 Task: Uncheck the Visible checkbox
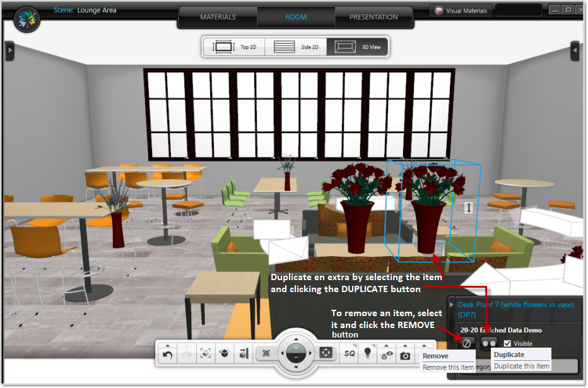507,343
